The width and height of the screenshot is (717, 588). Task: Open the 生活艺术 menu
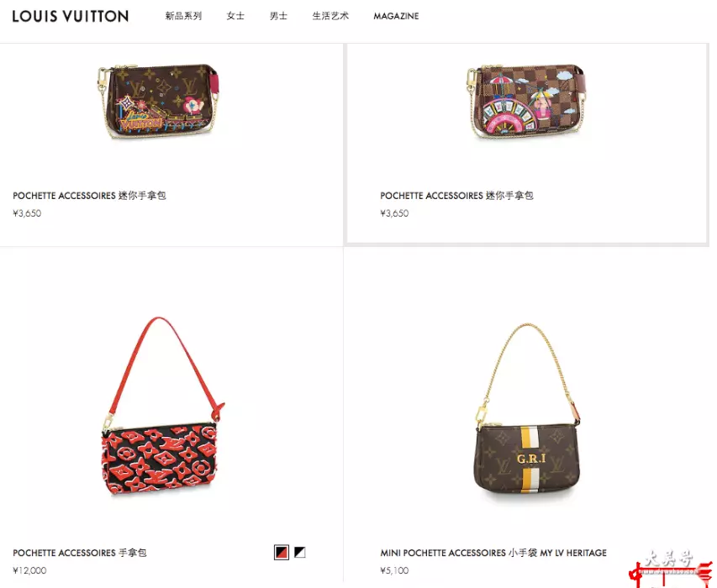[x=330, y=16]
